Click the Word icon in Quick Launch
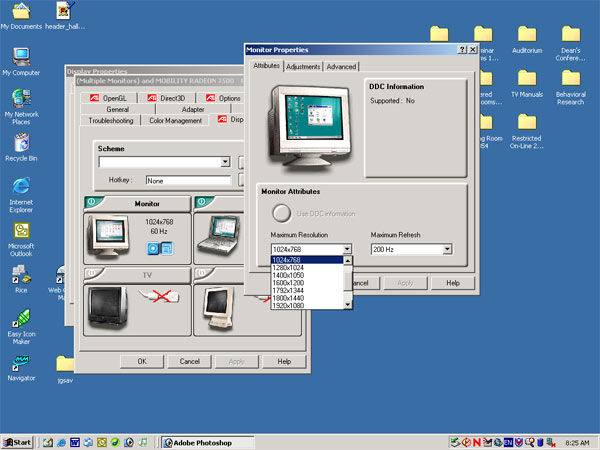The image size is (600, 450). (x=75, y=443)
